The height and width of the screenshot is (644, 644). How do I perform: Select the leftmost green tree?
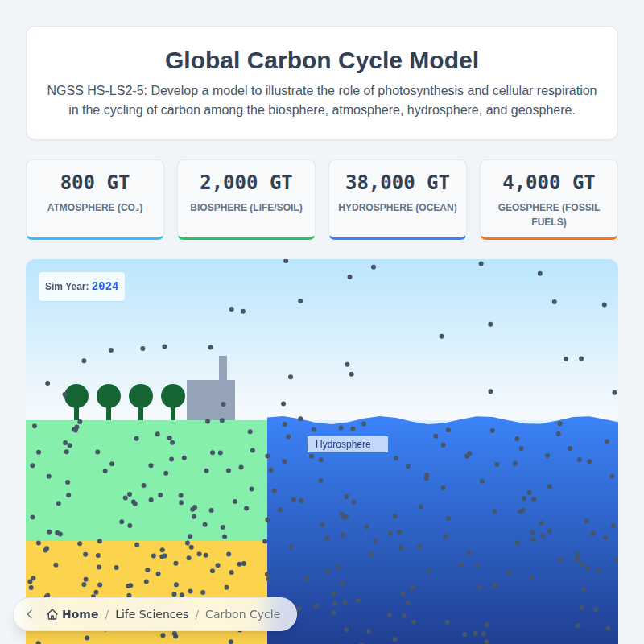(77, 396)
